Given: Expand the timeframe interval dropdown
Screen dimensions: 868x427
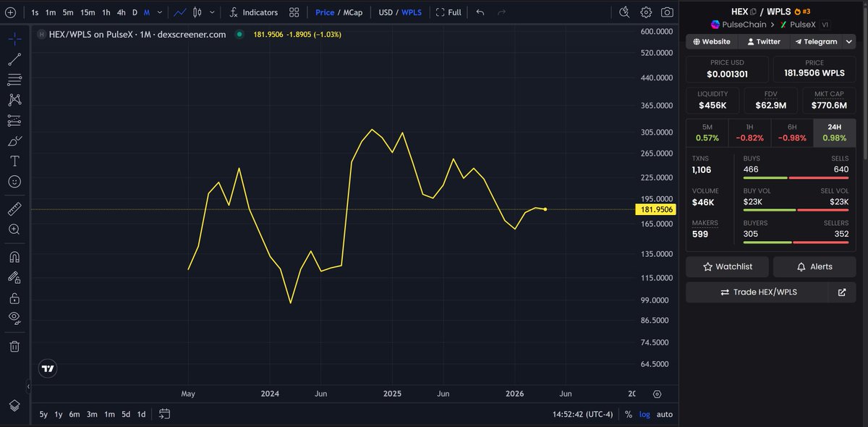Looking at the screenshot, I should (159, 12).
